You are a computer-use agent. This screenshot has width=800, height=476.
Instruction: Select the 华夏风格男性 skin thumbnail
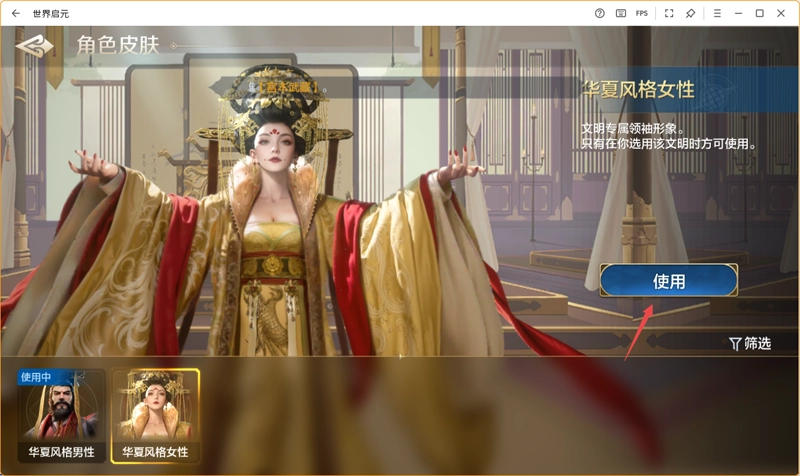pos(61,413)
